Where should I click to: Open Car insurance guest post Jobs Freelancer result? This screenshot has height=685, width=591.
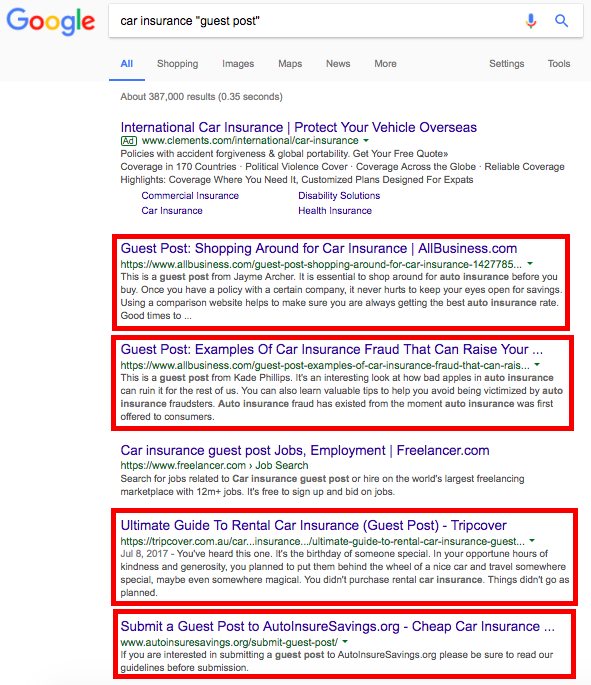[x=305, y=450]
